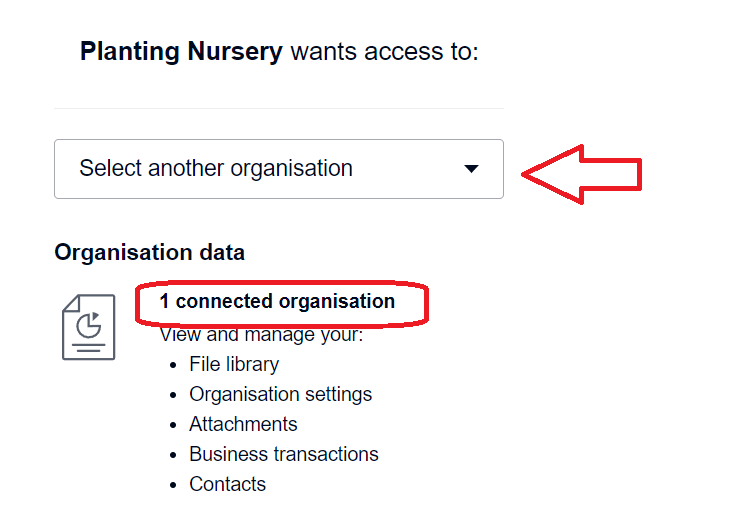This screenshot has height=512, width=751.
Task: Click the "Organisation data" section heading
Action: point(149,253)
